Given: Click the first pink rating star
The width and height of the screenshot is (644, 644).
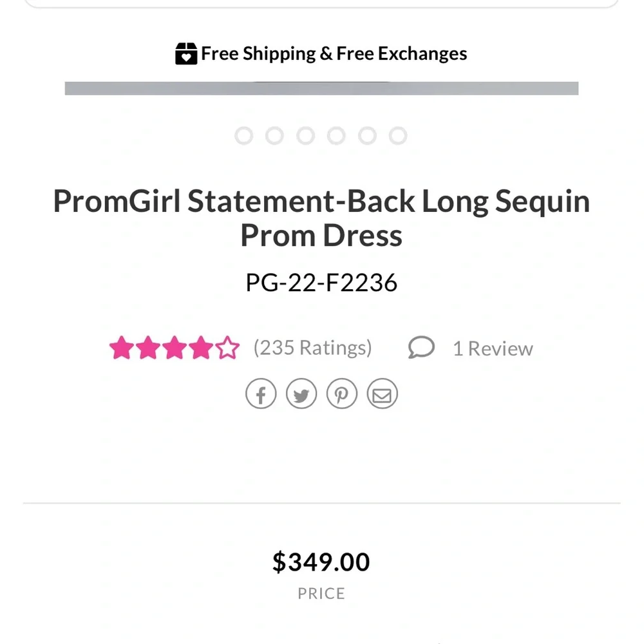Looking at the screenshot, I should pyautogui.click(x=121, y=348).
